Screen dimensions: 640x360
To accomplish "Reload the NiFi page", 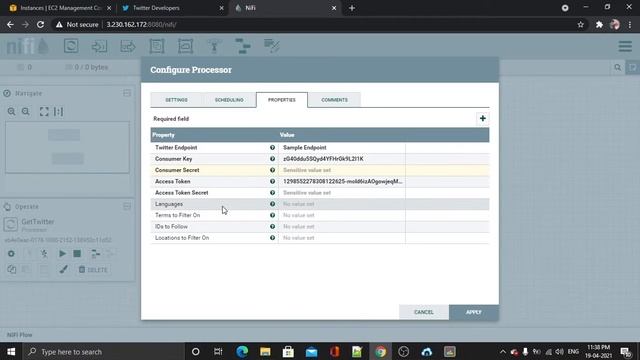I will (40, 25).
